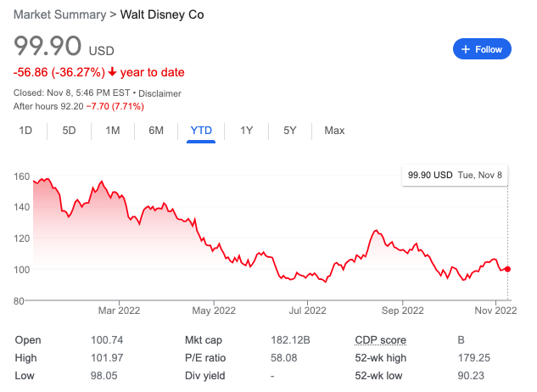537x392 pixels.
Task: Switch chart to 5Y range
Action: (x=290, y=131)
